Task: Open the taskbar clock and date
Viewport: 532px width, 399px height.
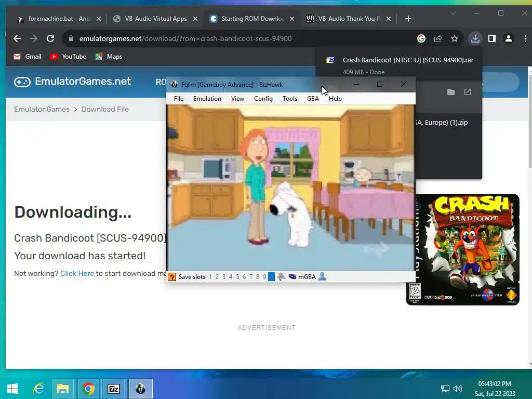Action: click(495, 389)
